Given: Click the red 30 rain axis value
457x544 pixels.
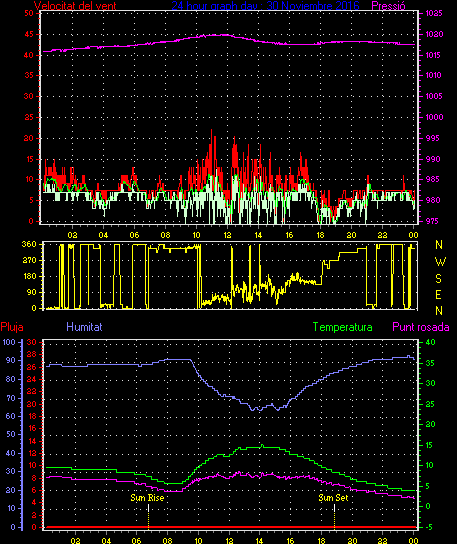Looking at the screenshot, I should tap(32, 342).
